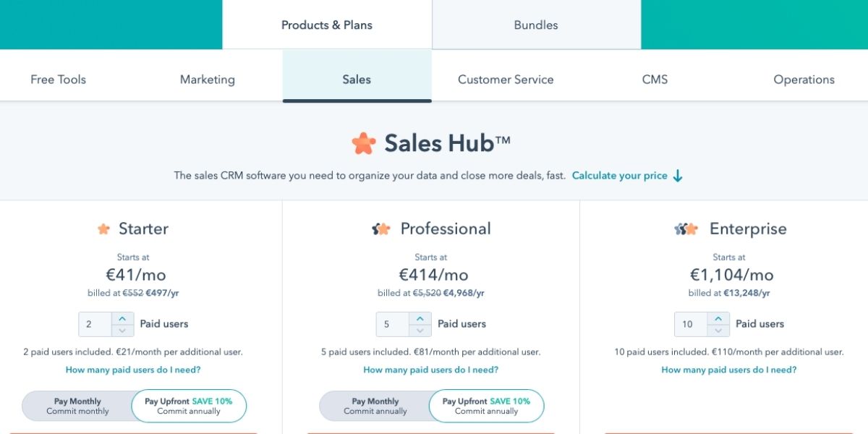This screenshot has height=434, width=868.
Task: Click the Enterprise paid users number field
Action: tap(692, 324)
